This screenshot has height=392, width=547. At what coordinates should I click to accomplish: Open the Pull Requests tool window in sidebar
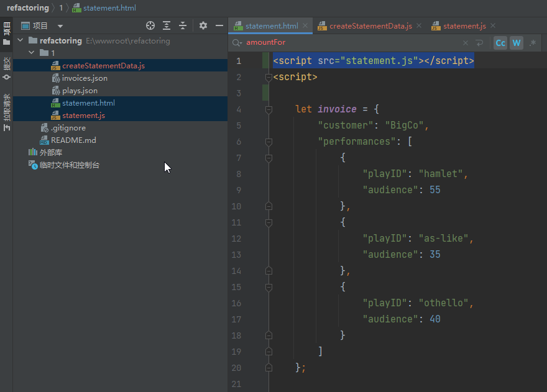(7, 112)
